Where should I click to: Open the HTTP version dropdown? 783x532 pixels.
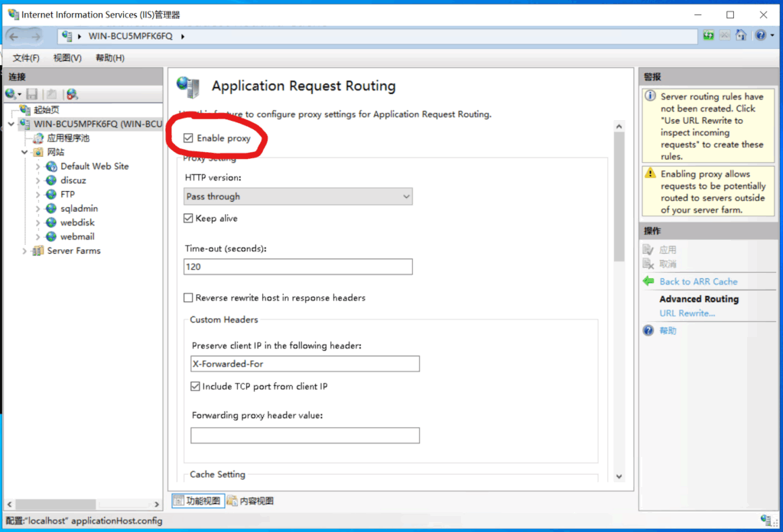pyautogui.click(x=298, y=196)
